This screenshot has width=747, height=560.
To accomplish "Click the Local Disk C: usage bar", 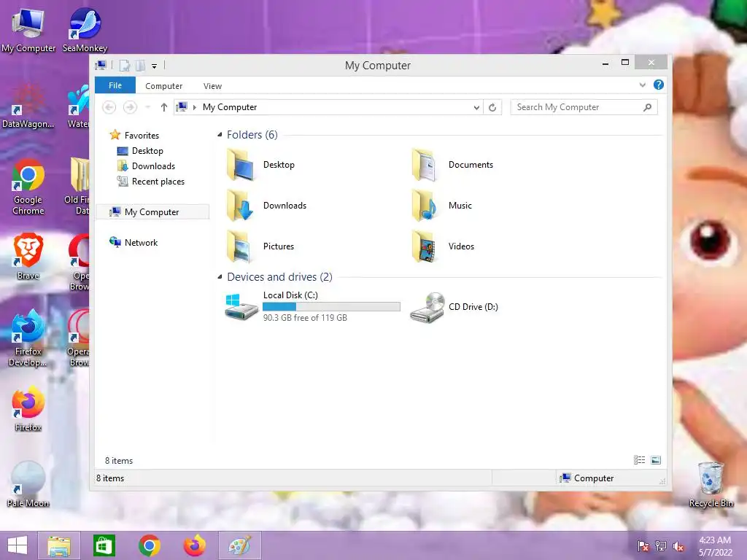I will coord(331,307).
